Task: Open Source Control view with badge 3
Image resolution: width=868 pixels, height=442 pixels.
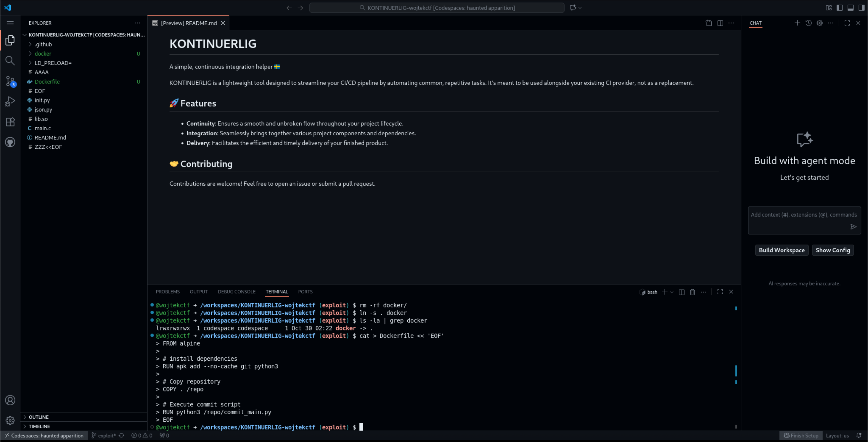Action: [x=10, y=81]
